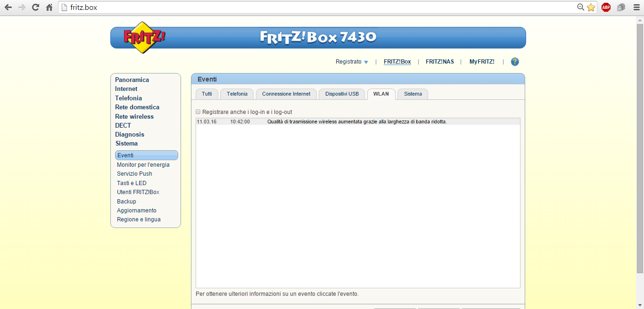Open Regione e lingua settings
This screenshot has height=309, width=644.
[x=139, y=220]
